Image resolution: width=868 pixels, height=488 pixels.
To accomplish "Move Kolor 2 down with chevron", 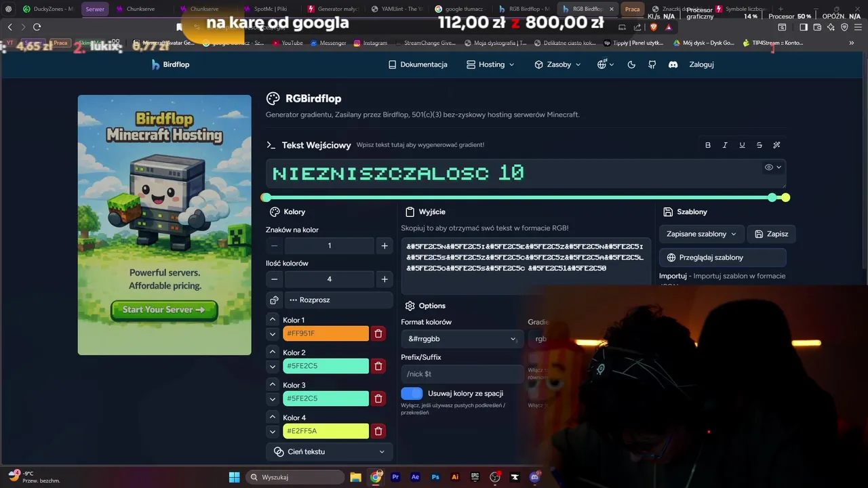I will pyautogui.click(x=273, y=367).
